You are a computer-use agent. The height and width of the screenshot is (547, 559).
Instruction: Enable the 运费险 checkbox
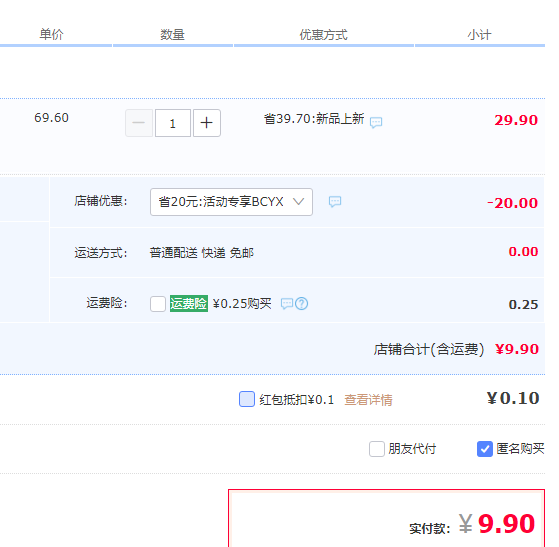click(158, 304)
